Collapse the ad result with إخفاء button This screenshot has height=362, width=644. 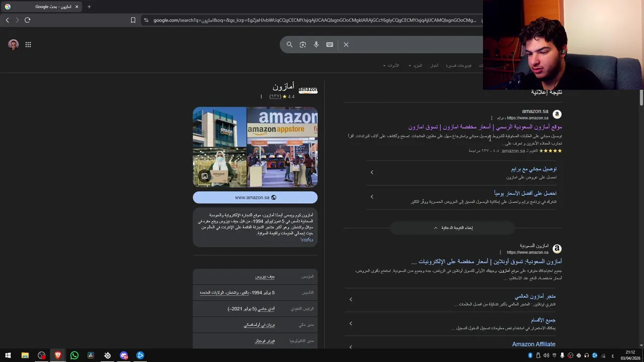pyautogui.click(x=453, y=228)
